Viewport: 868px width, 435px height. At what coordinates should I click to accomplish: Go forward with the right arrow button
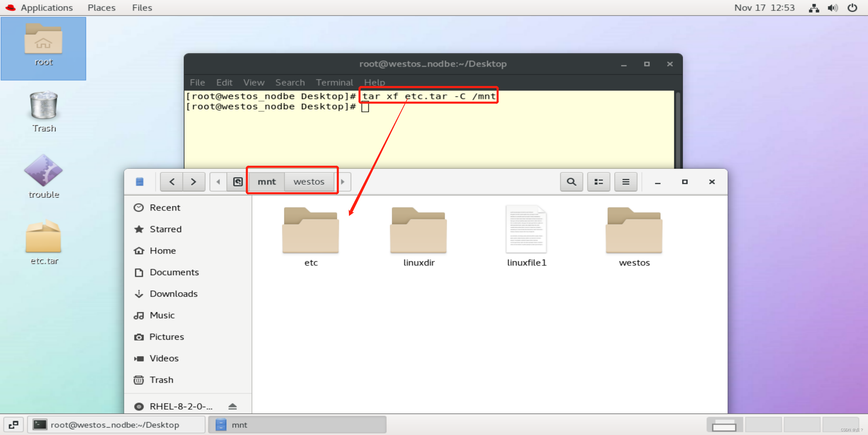click(x=193, y=182)
